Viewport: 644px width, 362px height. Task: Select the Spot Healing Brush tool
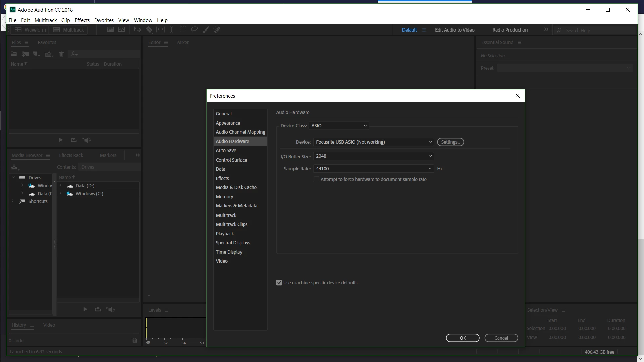pos(217,30)
